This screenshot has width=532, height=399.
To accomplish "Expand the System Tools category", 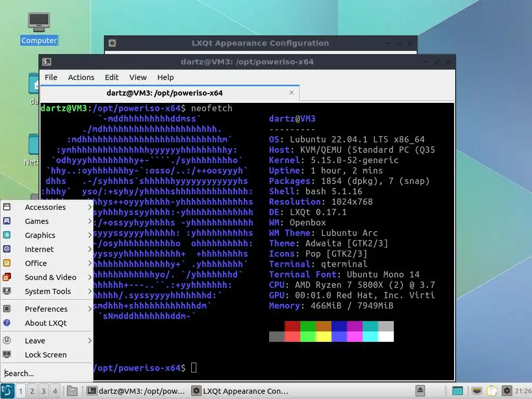I will click(x=47, y=291).
